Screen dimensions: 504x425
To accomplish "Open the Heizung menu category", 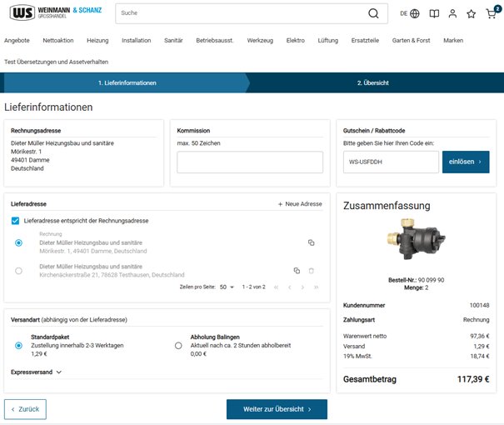I will point(97,40).
